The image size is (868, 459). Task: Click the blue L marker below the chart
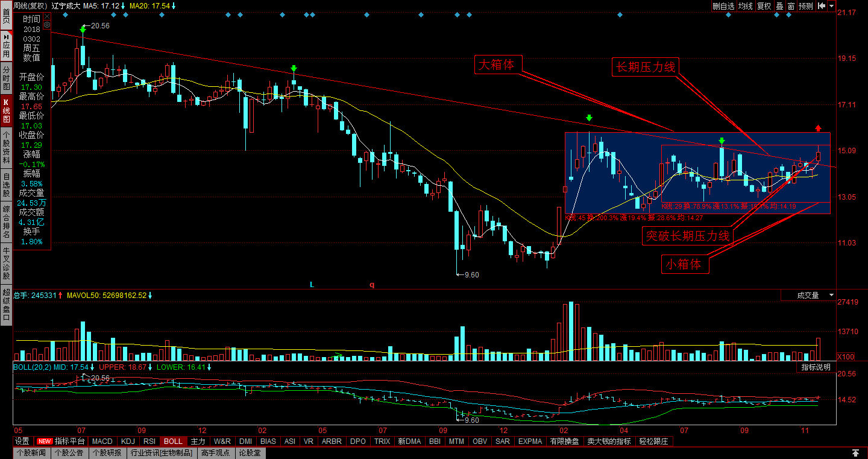(x=312, y=283)
